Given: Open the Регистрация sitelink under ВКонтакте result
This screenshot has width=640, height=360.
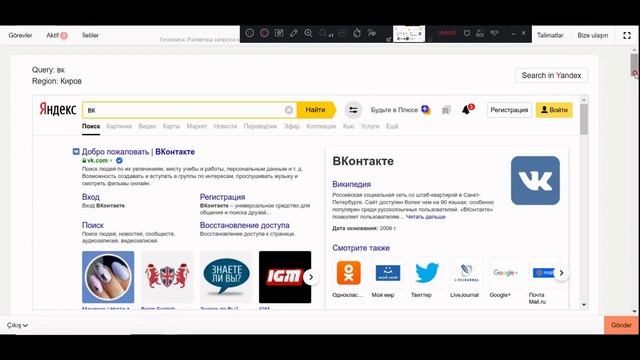Looking at the screenshot, I should [x=222, y=197].
